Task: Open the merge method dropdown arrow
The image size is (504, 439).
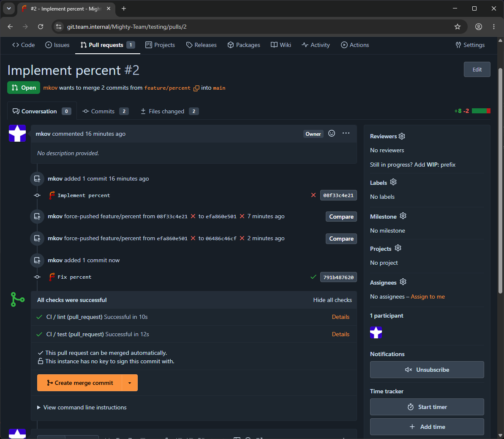Action: tap(130, 383)
